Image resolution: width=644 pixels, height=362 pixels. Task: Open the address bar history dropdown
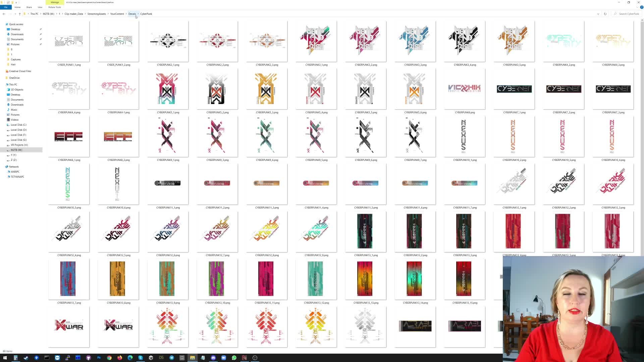598,14
